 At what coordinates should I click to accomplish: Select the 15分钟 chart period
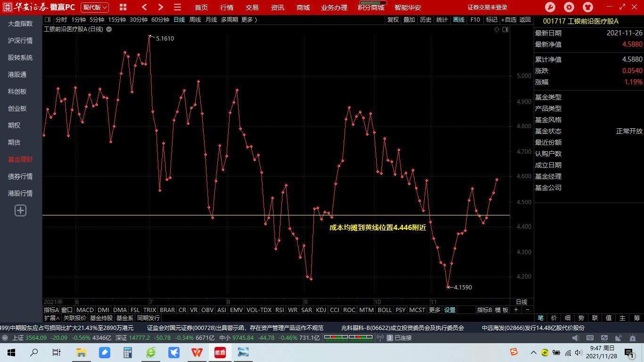click(x=117, y=20)
